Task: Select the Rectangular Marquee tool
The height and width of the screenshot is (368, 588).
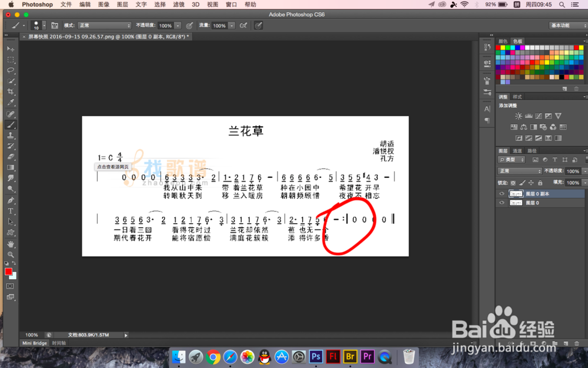Action: 11,59
